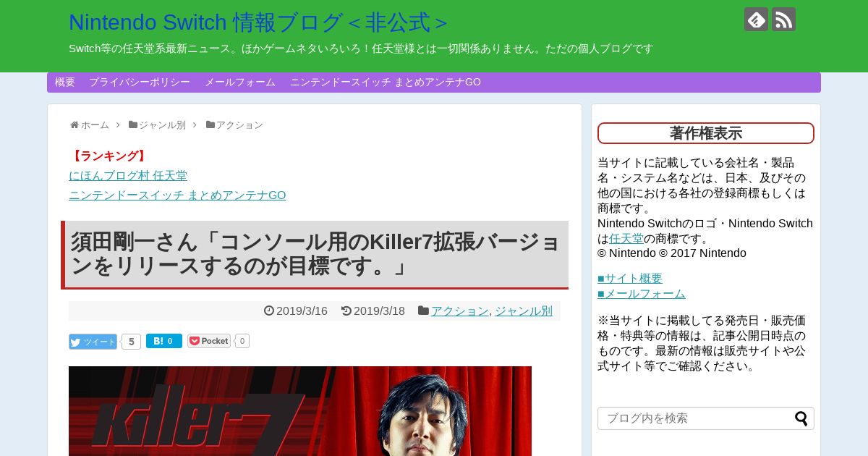
Task: Open ■メールフォーム sidebar link
Action: [642, 293]
